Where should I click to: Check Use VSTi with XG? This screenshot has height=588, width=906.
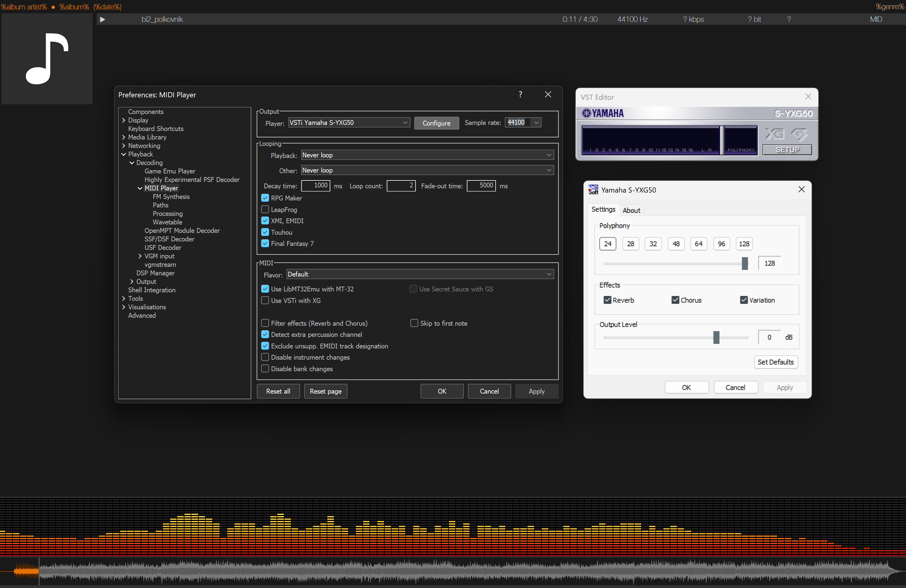[265, 300]
